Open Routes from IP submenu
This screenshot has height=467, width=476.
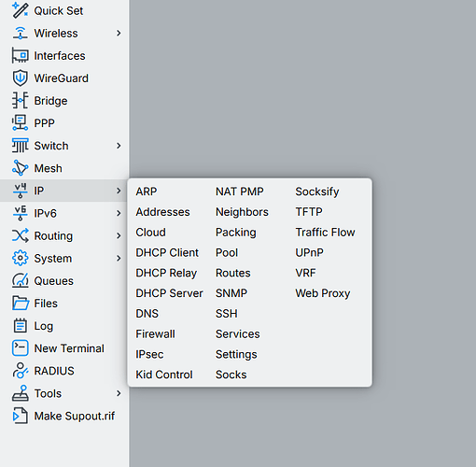[x=233, y=273]
